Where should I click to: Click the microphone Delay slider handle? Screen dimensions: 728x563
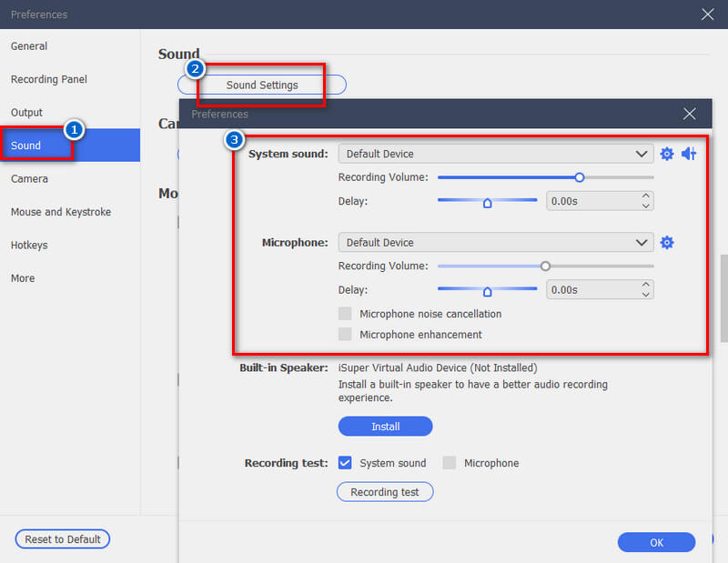[x=487, y=291]
